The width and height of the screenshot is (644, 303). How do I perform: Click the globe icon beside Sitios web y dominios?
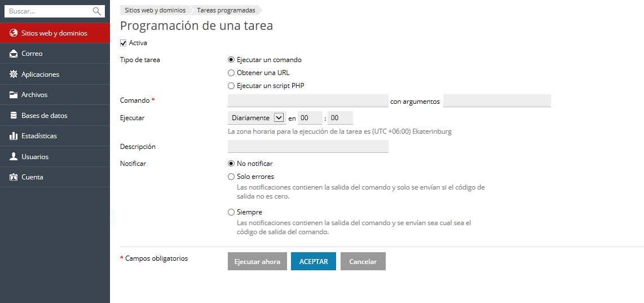[14, 33]
